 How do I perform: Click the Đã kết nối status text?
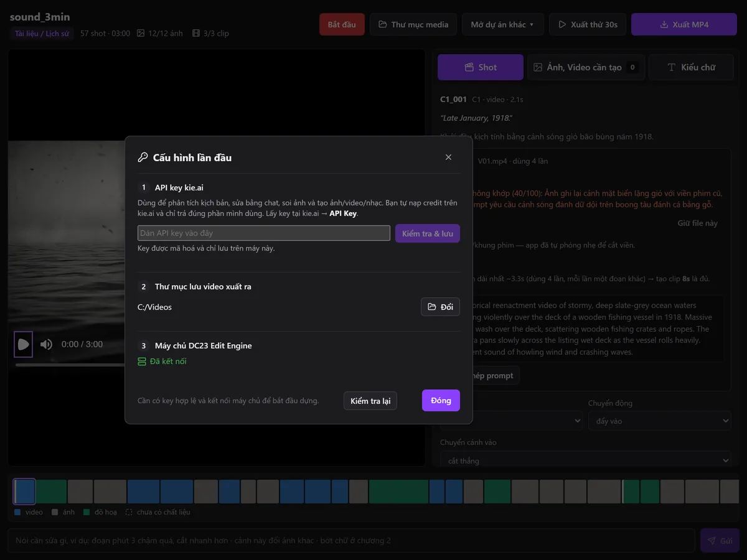(168, 362)
